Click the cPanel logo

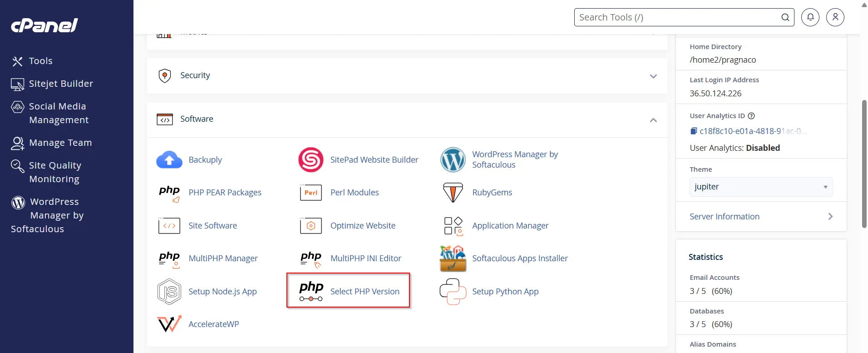(44, 25)
